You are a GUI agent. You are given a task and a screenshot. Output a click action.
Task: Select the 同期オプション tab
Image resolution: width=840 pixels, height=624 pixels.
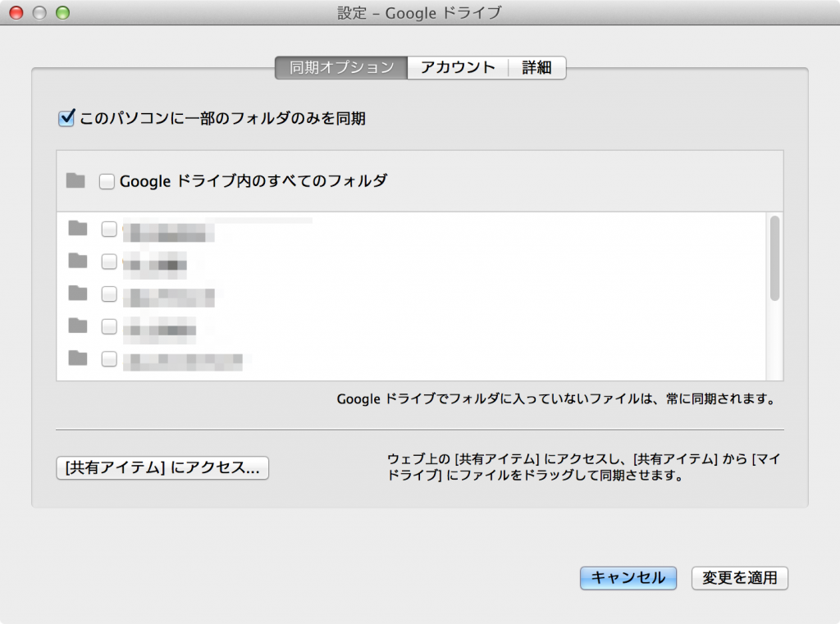click(340, 67)
